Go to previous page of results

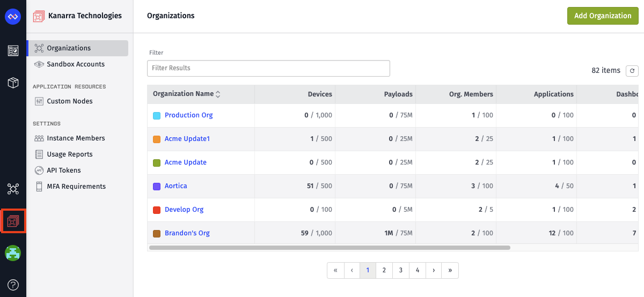(x=352, y=271)
